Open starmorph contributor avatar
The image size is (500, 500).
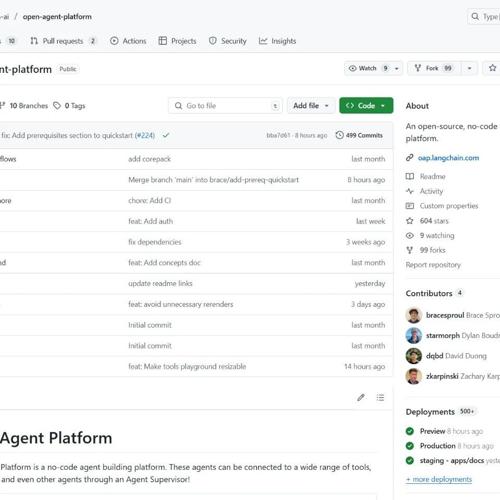point(414,336)
